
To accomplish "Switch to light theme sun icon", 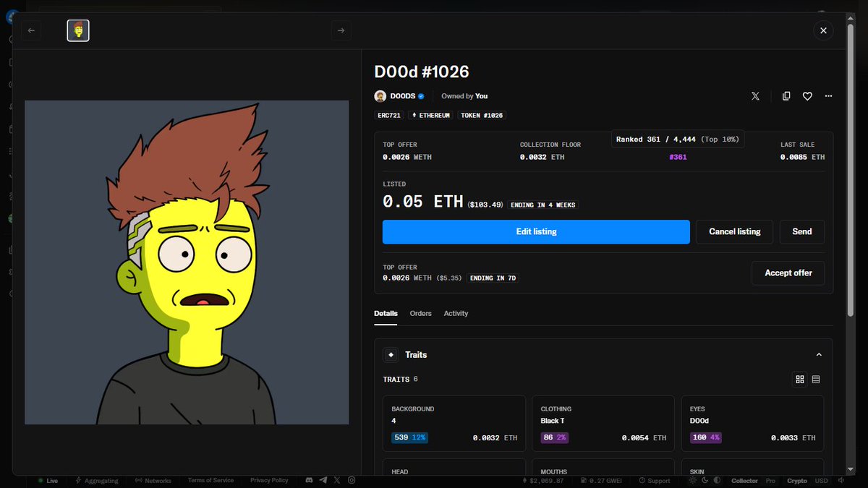I will pyautogui.click(x=693, y=481).
